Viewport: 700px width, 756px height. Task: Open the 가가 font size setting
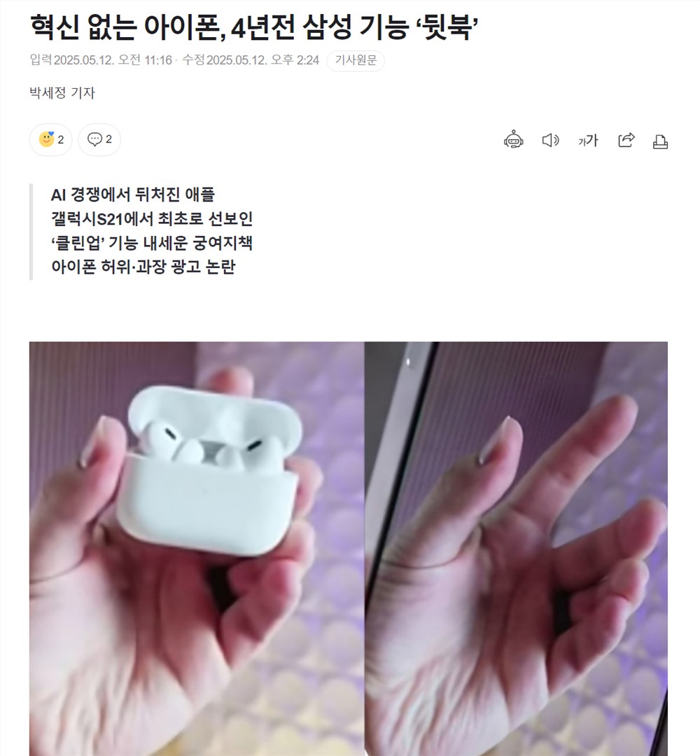point(588,140)
